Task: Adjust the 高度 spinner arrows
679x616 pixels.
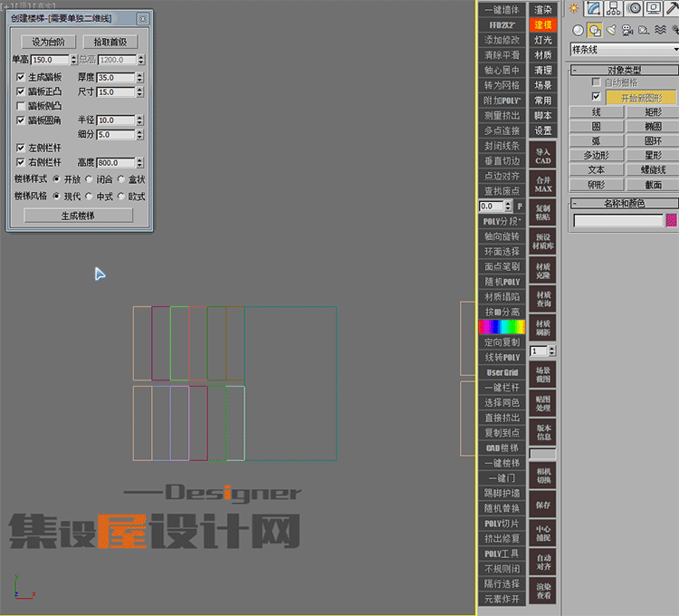Action: [x=139, y=162]
